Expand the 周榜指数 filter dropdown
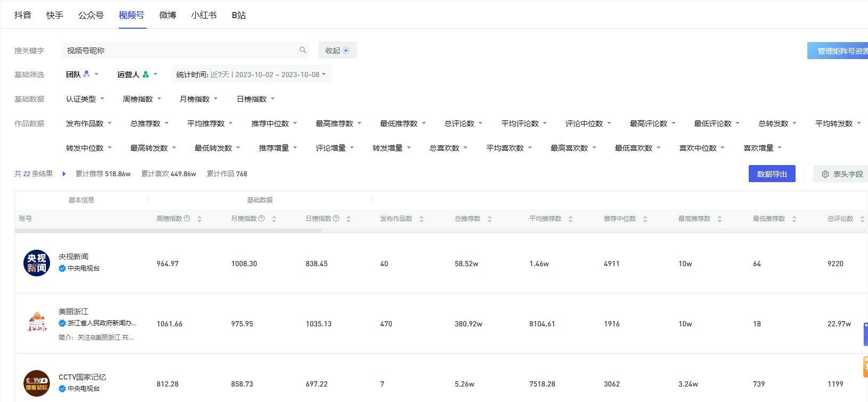This screenshot has height=402, width=868. pos(142,99)
